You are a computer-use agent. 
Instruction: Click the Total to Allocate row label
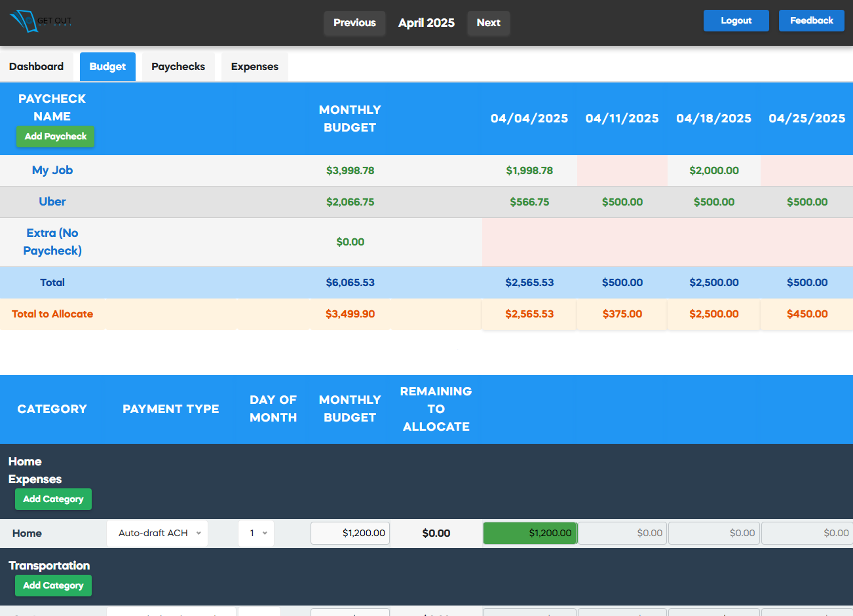52,314
